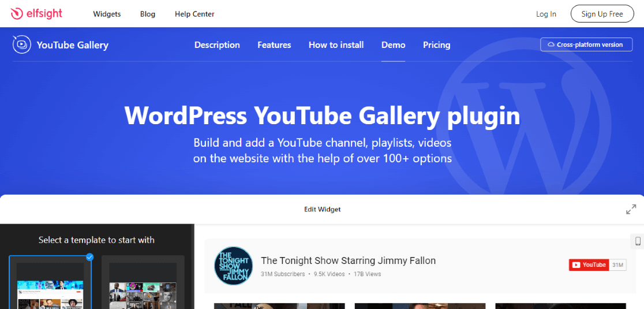Image resolution: width=644 pixels, height=309 pixels.
Task: Select the Demo tab
Action: pyautogui.click(x=393, y=45)
